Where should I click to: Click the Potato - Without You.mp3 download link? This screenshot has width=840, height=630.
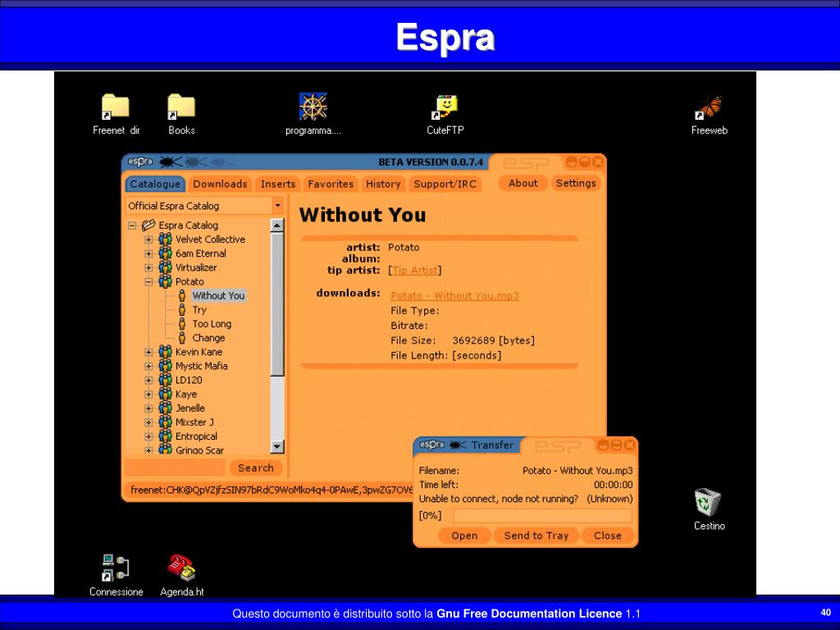[x=454, y=295]
